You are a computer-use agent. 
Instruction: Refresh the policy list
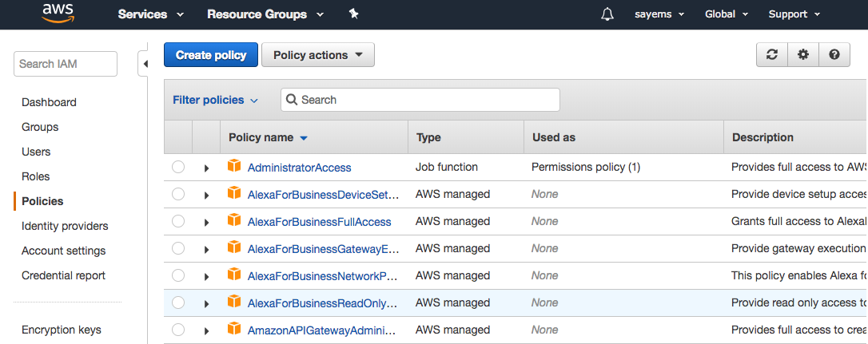point(771,55)
